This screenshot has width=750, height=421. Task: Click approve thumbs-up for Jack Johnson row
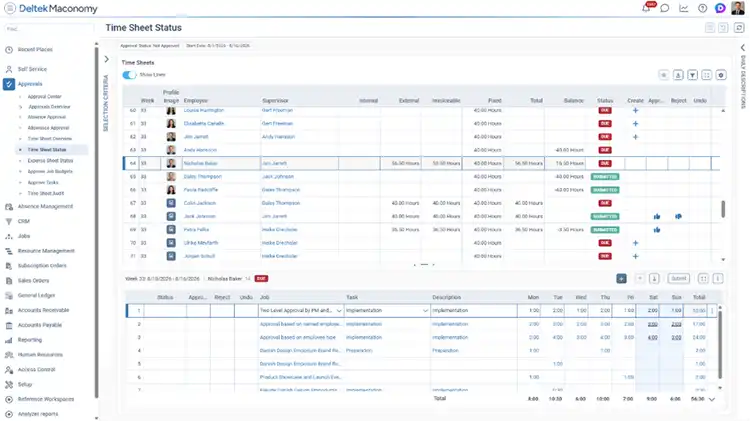(657, 217)
